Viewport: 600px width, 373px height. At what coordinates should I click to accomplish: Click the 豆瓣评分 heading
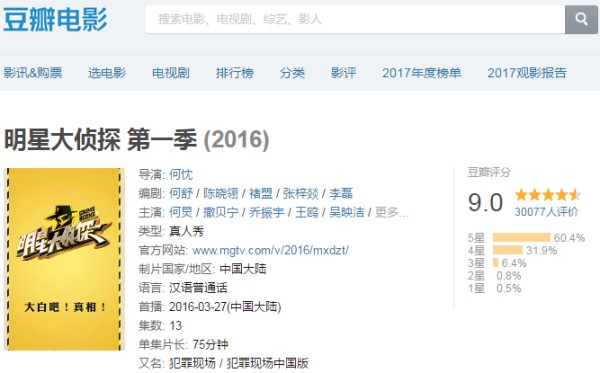point(489,173)
